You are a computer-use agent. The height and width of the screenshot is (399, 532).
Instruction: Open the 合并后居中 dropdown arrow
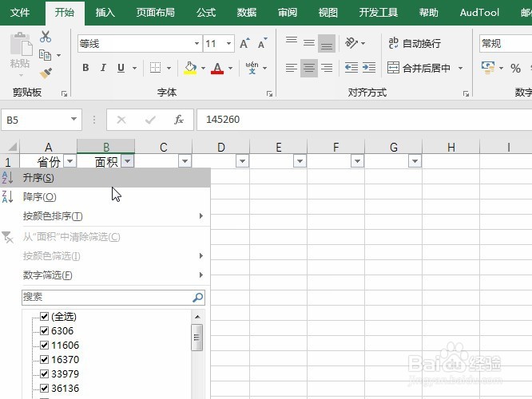tap(460, 68)
